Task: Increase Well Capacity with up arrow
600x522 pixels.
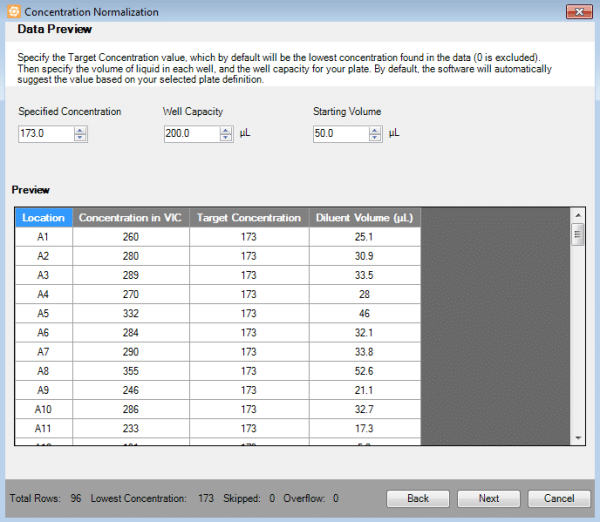Action: (227, 130)
